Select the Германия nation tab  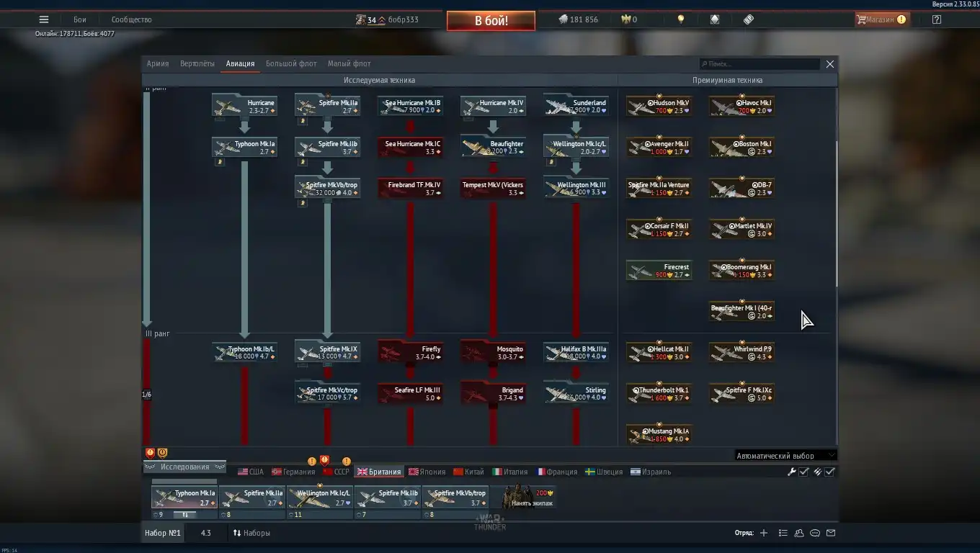(x=293, y=472)
